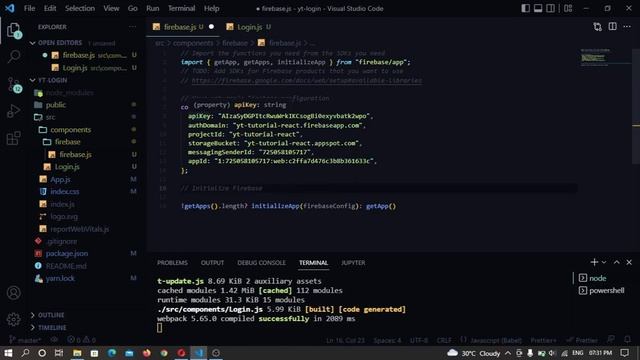Maximize the panel size with caret icon
This screenshot has height=360, width=640.
(616, 262)
